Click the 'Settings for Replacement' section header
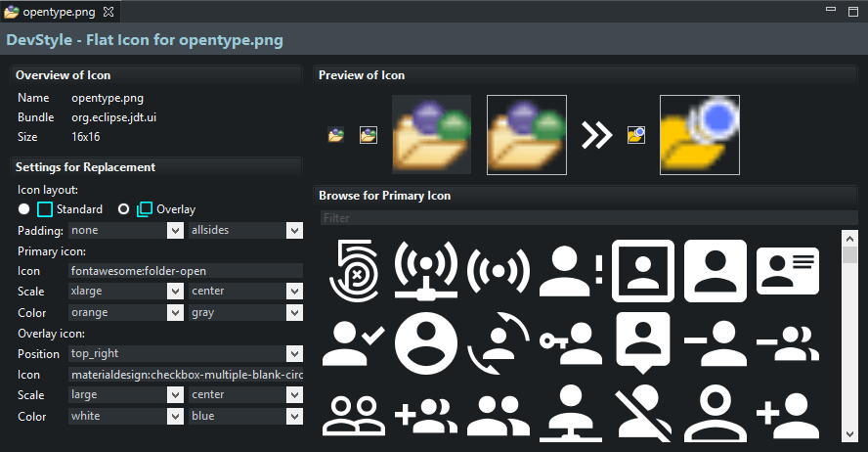Screen dimensions: 868x452 (x=85, y=167)
